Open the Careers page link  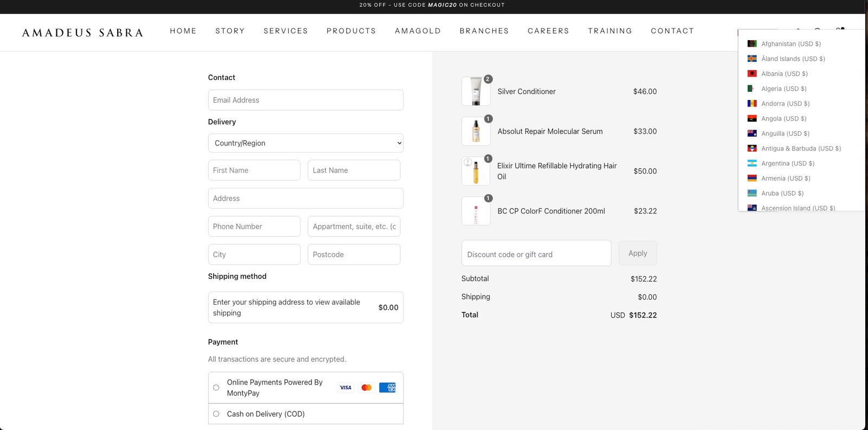pyautogui.click(x=548, y=31)
